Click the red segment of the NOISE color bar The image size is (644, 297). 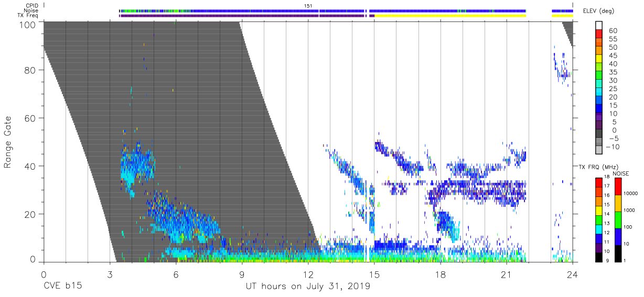pos(618,187)
